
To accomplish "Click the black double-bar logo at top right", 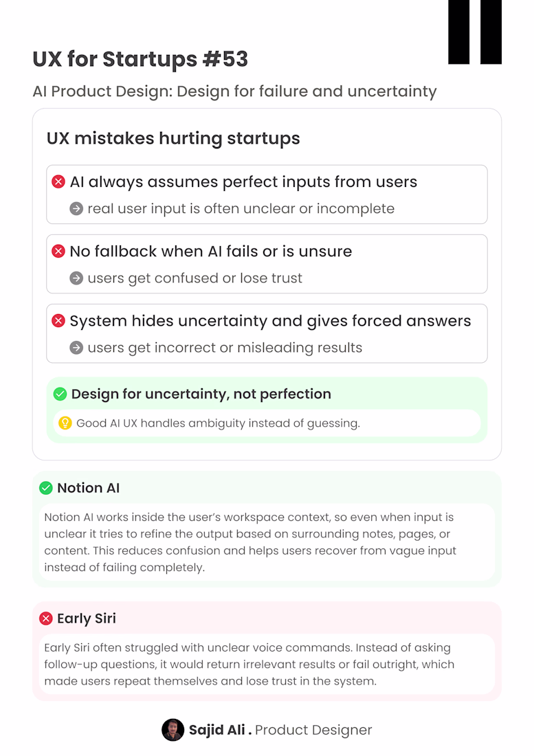I will (x=475, y=32).
